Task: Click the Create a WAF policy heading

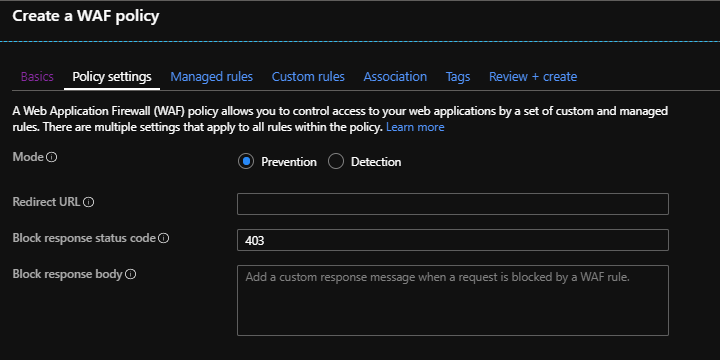Action: tap(86, 16)
